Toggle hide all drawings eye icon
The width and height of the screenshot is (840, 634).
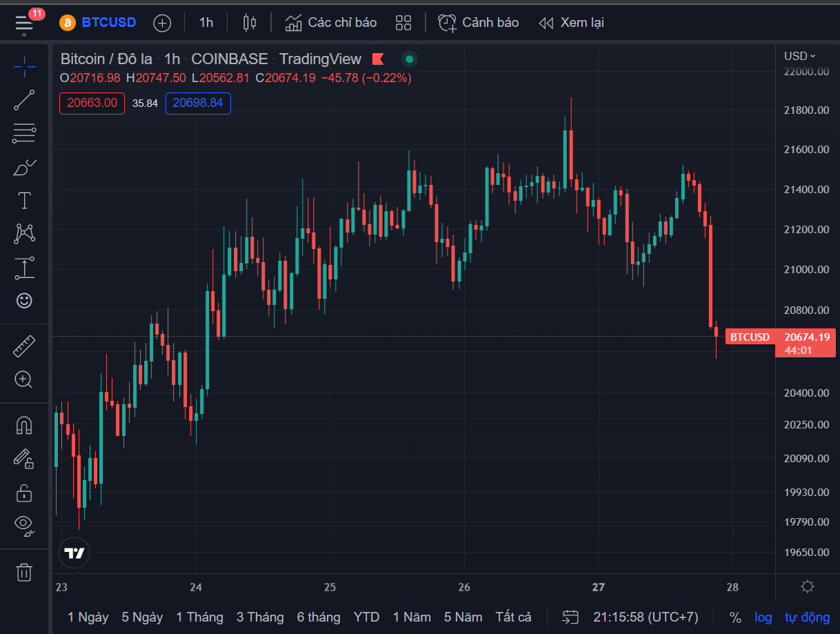[x=24, y=526]
